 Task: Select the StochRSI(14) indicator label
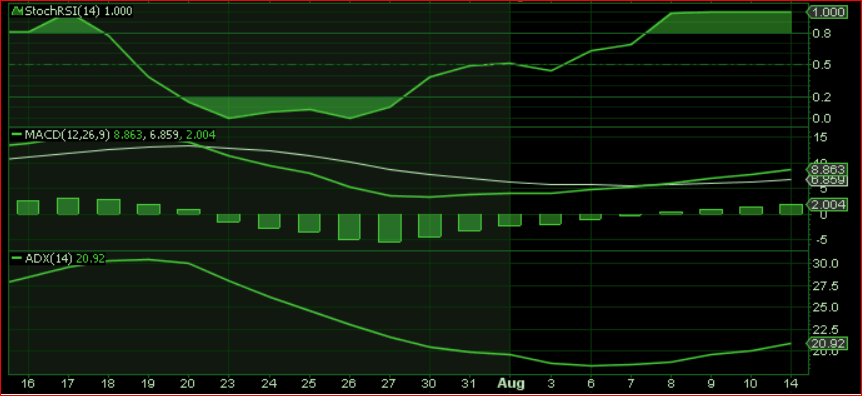(63, 11)
